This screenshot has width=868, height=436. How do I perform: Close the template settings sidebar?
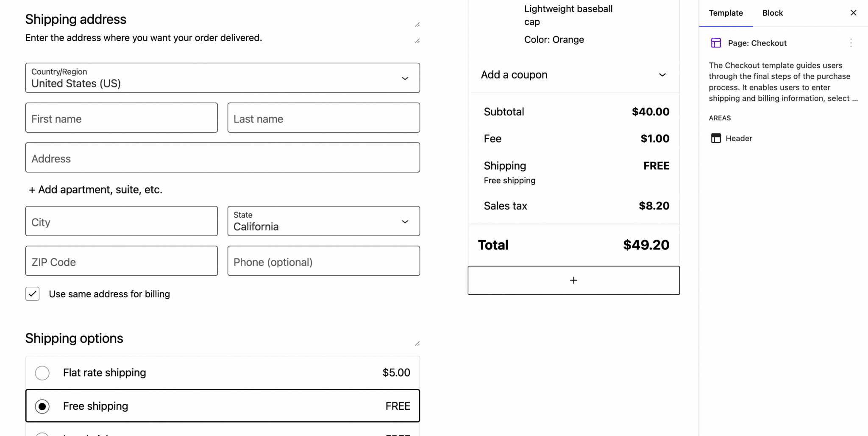pyautogui.click(x=853, y=12)
